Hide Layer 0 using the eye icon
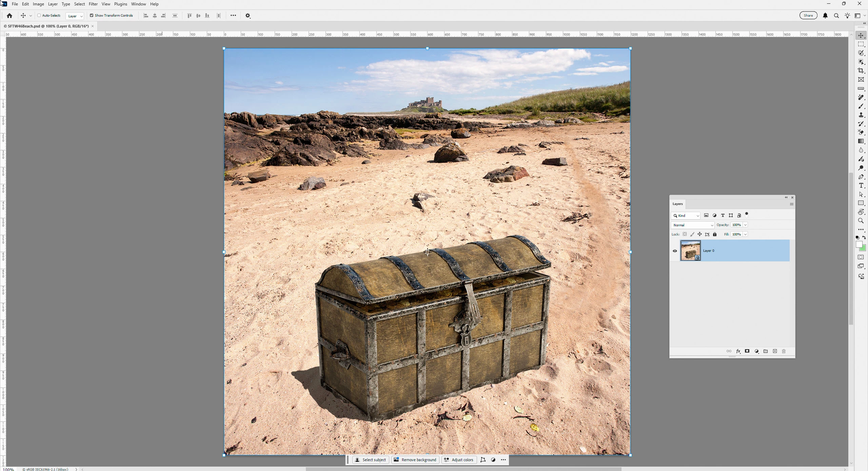 pos(675,251)
